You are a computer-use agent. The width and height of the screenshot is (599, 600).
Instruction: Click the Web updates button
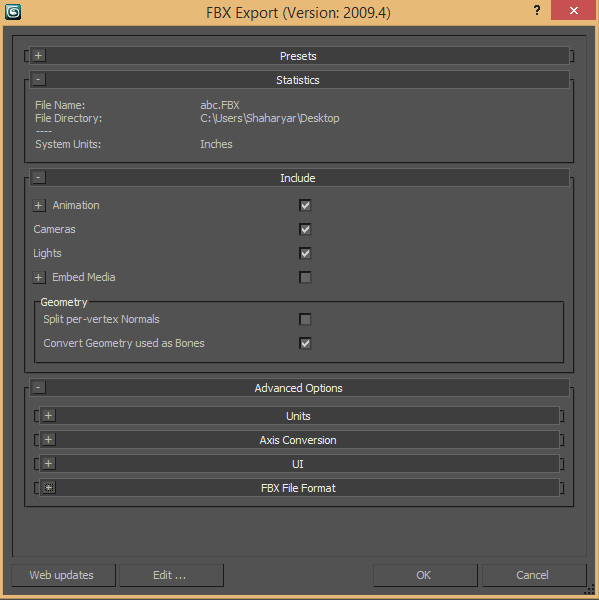pos(63,575)
